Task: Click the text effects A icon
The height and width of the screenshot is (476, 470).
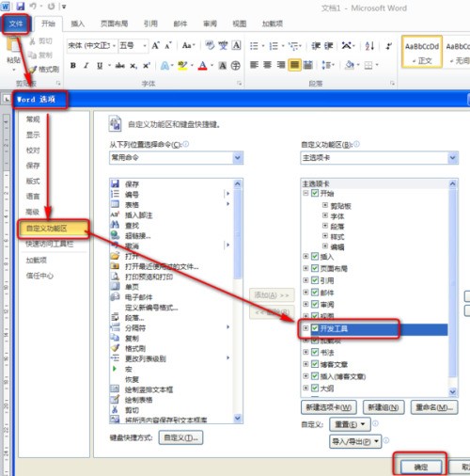Action: coord(164,65)
